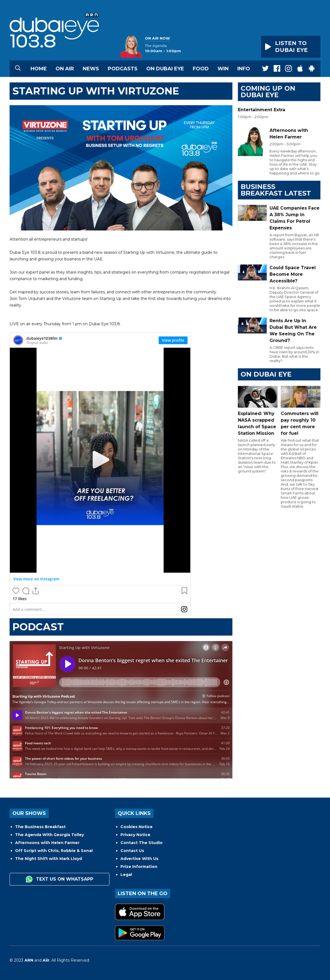
Task: Seek within the podcast waveform bar
Action: coord(139,682)
